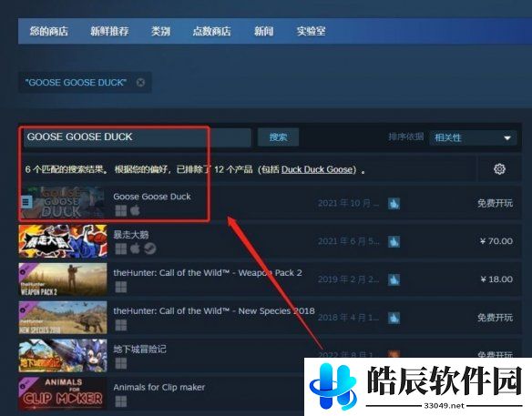Click Windows icon under Animals for Clip maker
Viewport: 532px width, 416px height.
pos(121,401)
